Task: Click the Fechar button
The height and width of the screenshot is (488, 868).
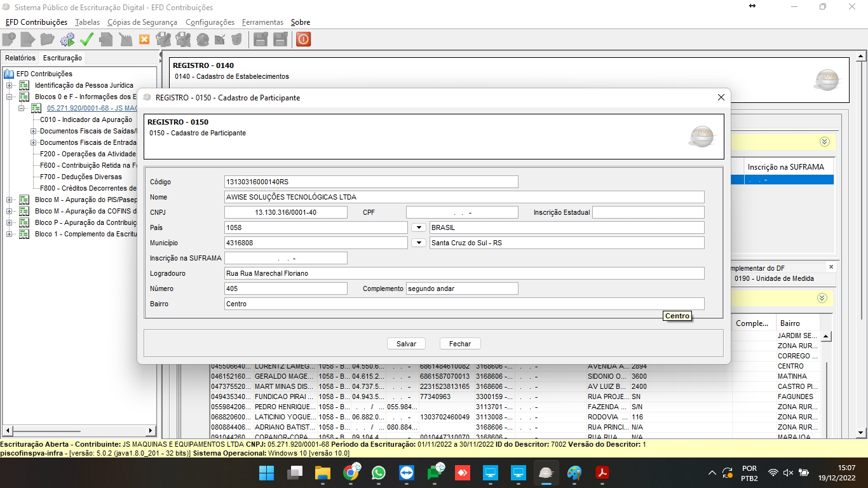Action: tap(460, 344)
